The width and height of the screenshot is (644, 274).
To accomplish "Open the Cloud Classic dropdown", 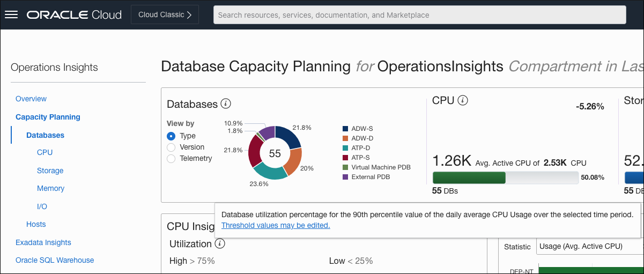I will click(165, 14).
